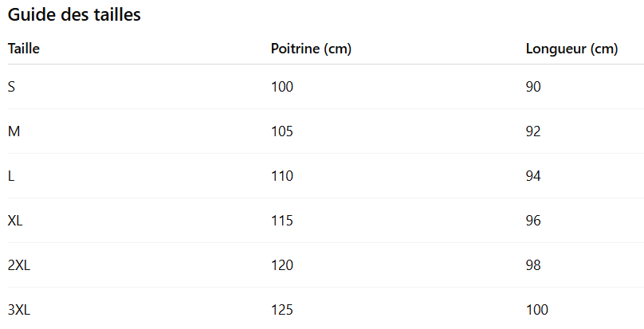
Task: Select the "Longueur (cm)" column header
Action: click(571, 49)
